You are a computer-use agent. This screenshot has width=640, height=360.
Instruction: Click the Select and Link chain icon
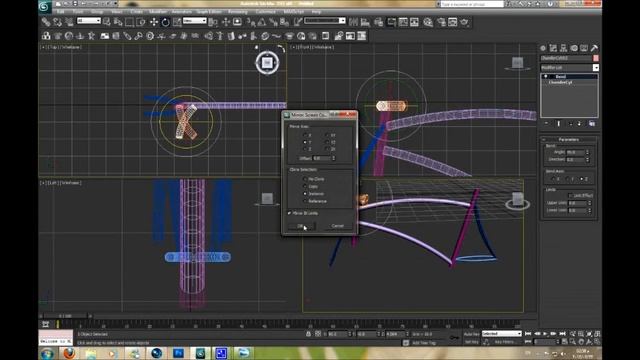(x=46, y=22)
